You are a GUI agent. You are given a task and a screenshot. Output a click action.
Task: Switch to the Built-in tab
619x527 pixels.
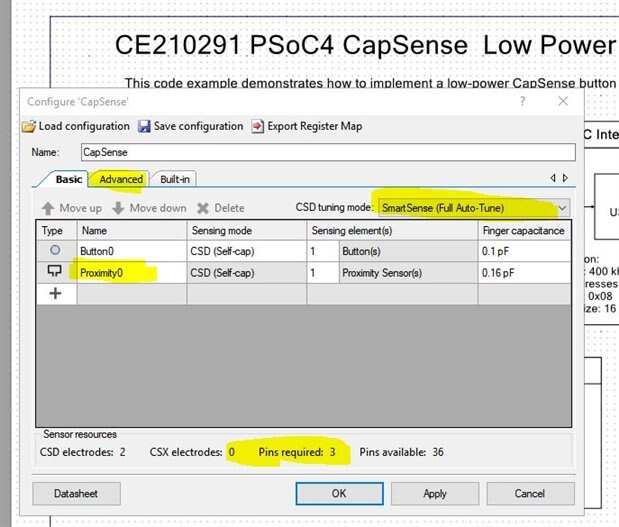point(174,179)
